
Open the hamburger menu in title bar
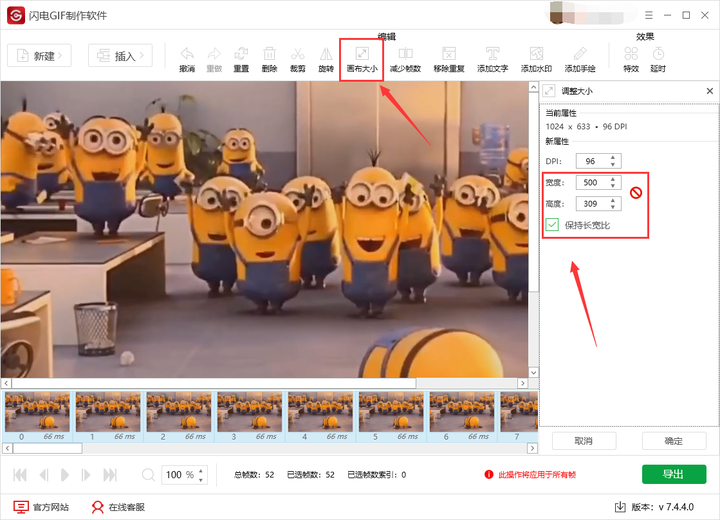(648, 15)
